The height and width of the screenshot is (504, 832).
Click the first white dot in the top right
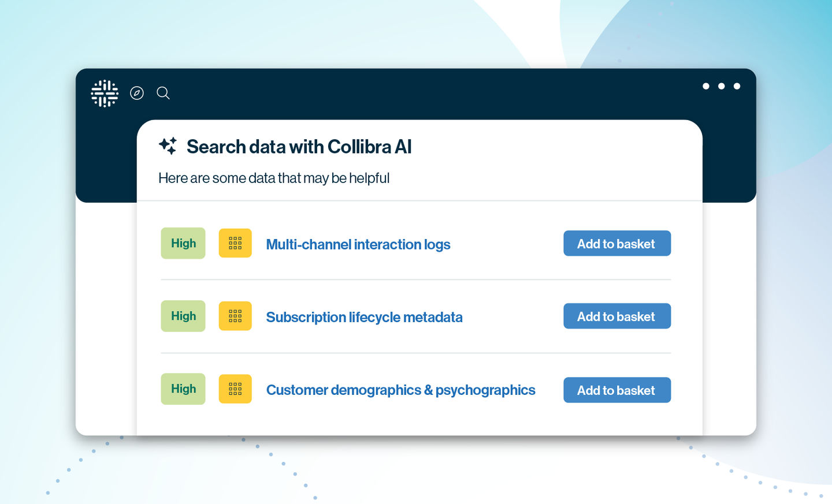pyautogui.click(x=706, y=86)
